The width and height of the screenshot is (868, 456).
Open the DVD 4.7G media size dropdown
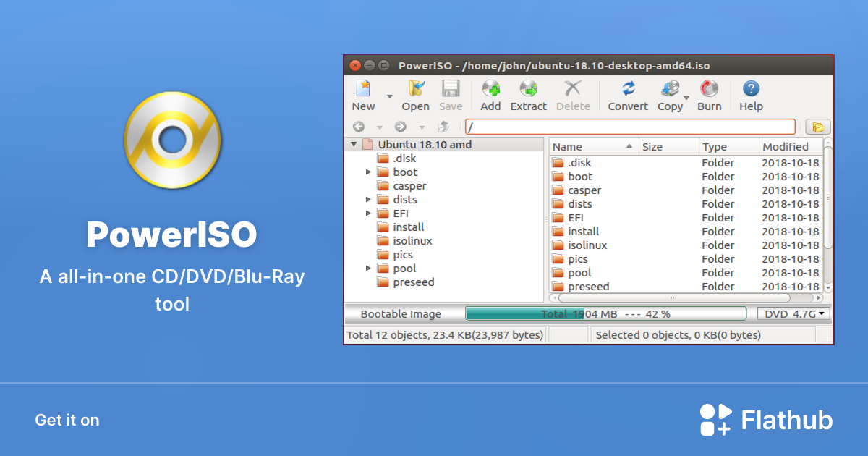pos(793,314)
